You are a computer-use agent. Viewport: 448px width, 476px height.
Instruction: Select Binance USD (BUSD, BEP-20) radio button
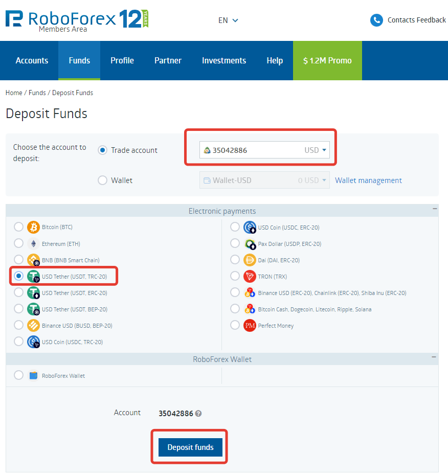tap(18, 325)
